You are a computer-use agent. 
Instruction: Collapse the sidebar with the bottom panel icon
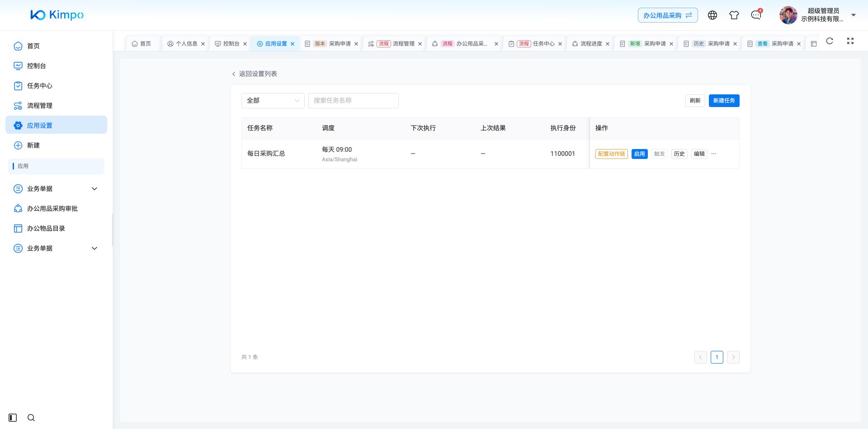point(13,418)
